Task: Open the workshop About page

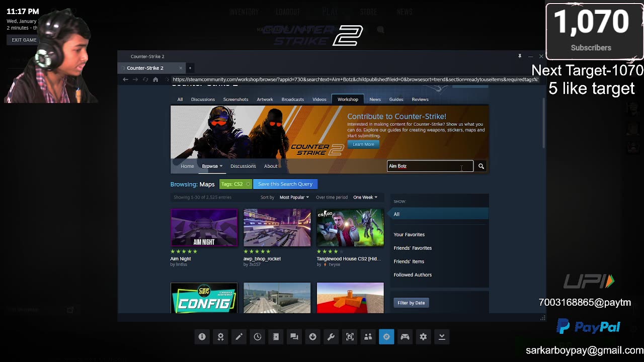Action: pos(271,166)
